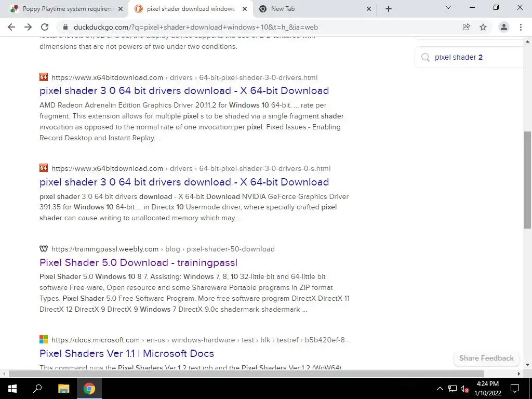This screenshot has width=532, height=399.
Task: Click the x64bitdownload URL ending drivers-0-s.html
Action: click(191, 168)
